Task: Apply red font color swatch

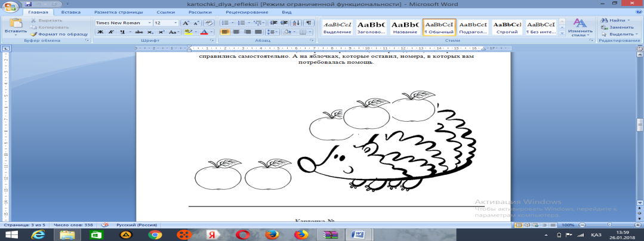Action: click(204, 32)
